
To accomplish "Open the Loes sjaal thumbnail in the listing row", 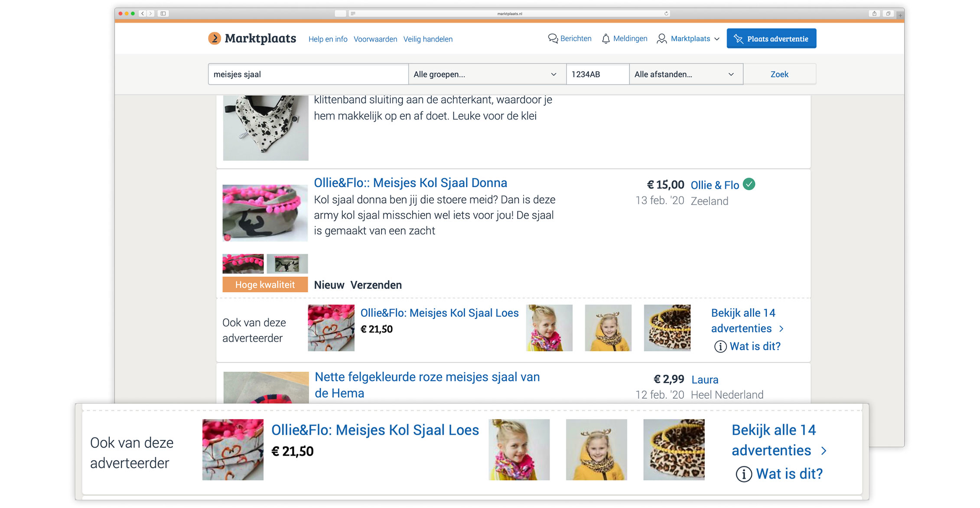I will tap(331, 328).
